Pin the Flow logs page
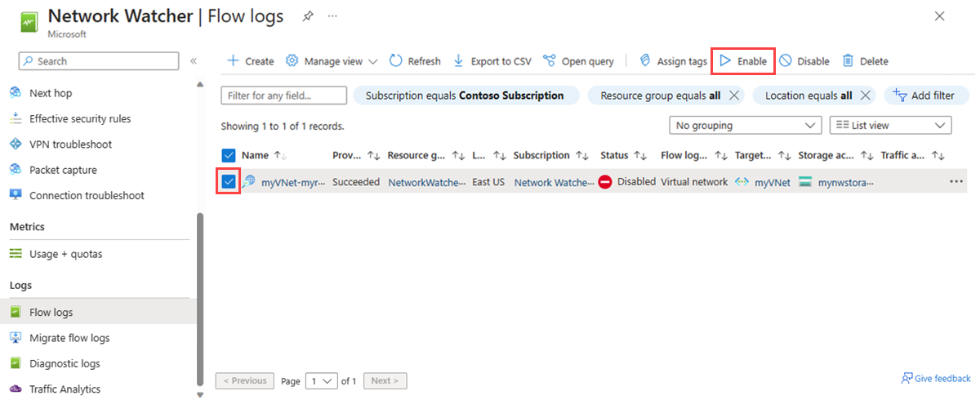Viewport: 980px width, 400px height. pyautogui.click(x=306, y=16)
